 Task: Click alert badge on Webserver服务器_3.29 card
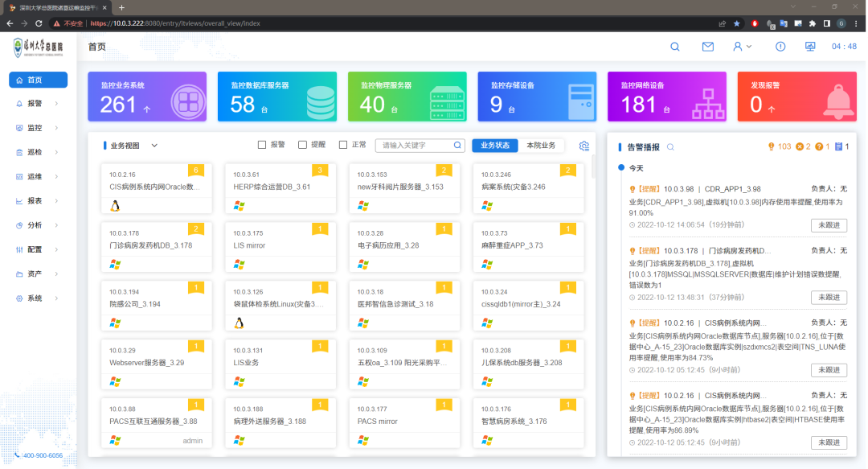pos(196,346)
